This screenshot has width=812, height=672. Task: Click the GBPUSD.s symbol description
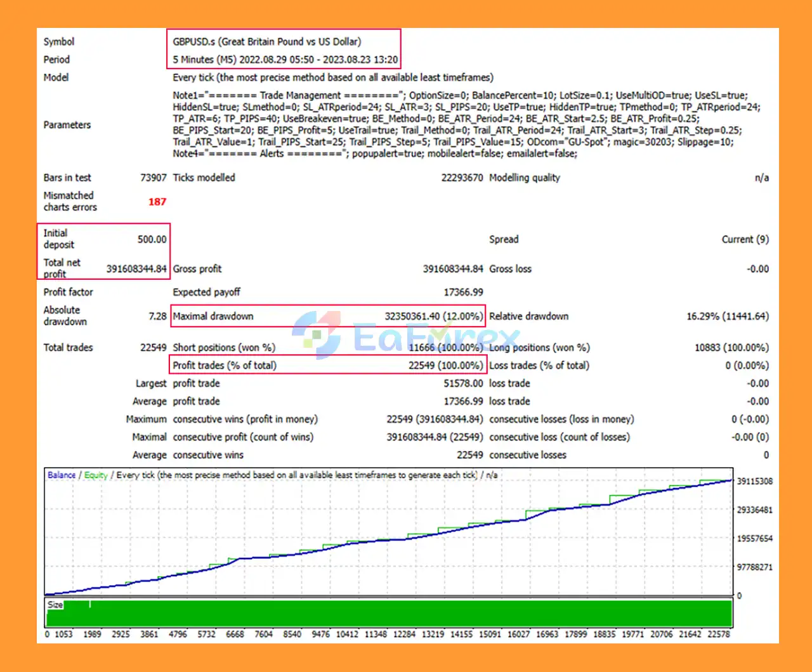[x=266, y=42]
